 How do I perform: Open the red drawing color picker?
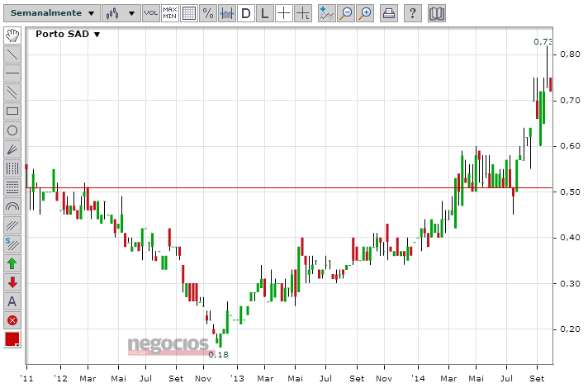coord(12,339)
